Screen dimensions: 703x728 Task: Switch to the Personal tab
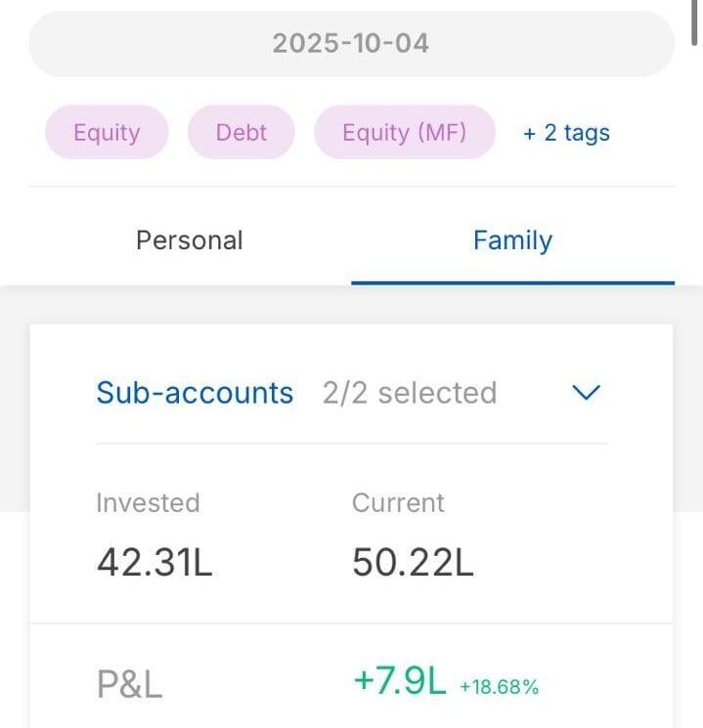(x=190, y=240)
